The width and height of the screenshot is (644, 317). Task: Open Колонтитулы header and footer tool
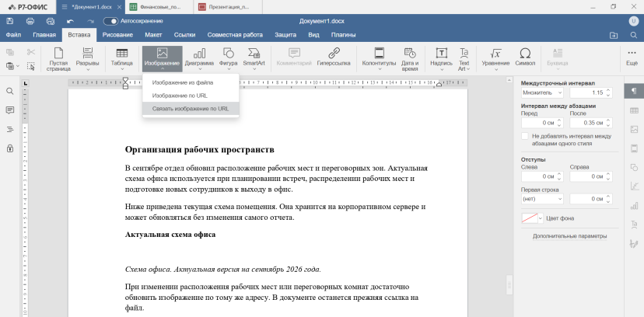(x=379, y=59)
